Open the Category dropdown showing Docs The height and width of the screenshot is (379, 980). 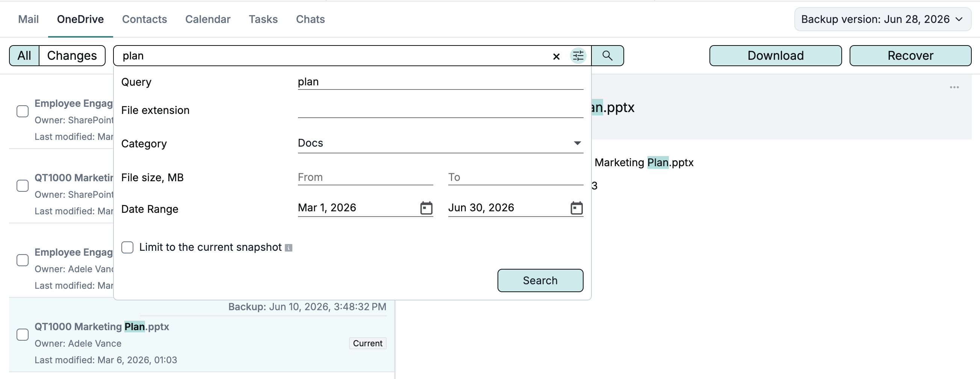[x=440, y=144]
